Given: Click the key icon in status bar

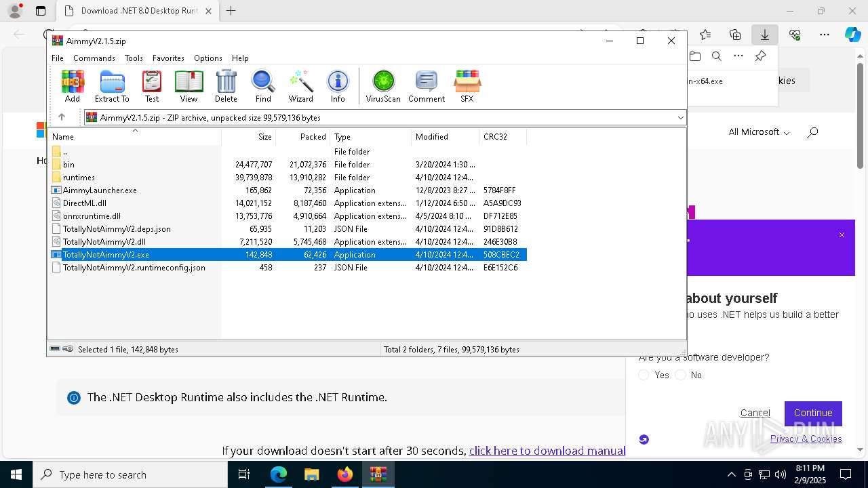Looking at the screenshot, I should (x=68, y=349).
